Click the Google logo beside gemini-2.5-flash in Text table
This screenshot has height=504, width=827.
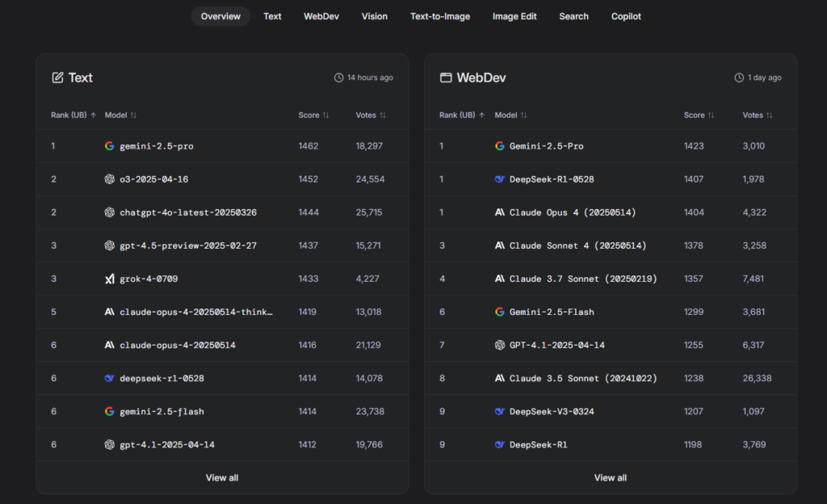point(109,412)
